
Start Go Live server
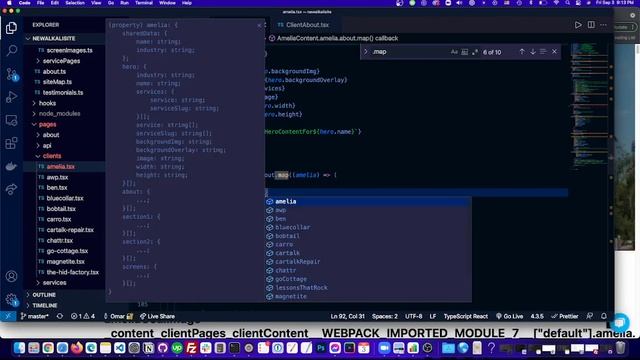pos(509,316)
